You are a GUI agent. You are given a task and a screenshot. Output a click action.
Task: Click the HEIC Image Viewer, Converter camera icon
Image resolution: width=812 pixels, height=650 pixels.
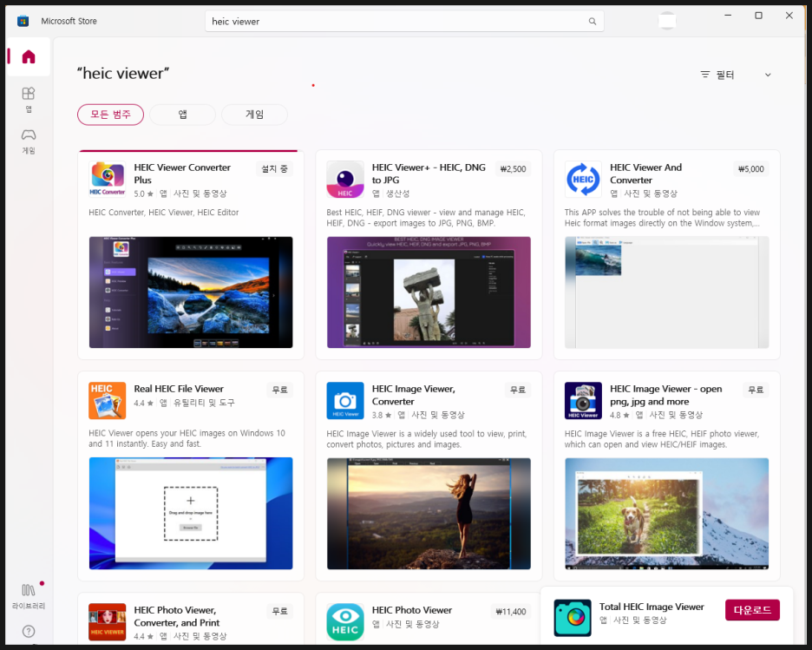pos(345,400)
